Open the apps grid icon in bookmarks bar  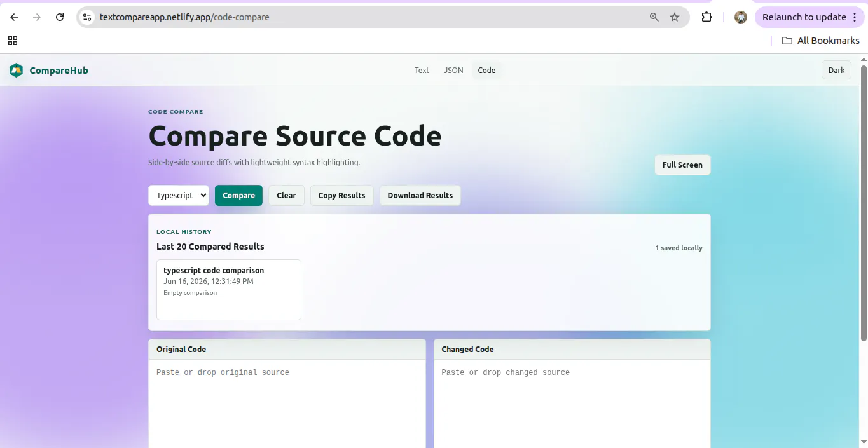pyautogui.click(x=13, y=41)
